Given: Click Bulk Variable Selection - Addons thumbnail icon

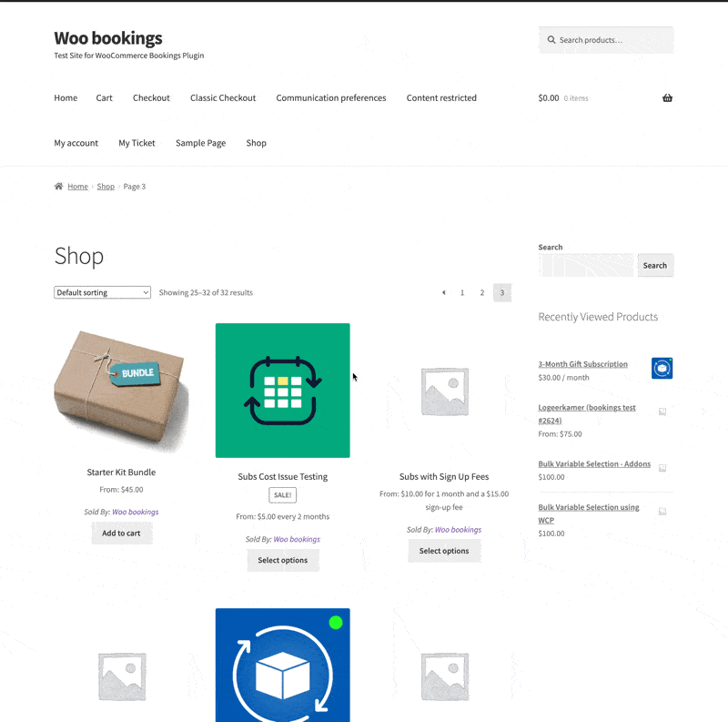Looking at the screenshot, I should (x=662, y=468).
